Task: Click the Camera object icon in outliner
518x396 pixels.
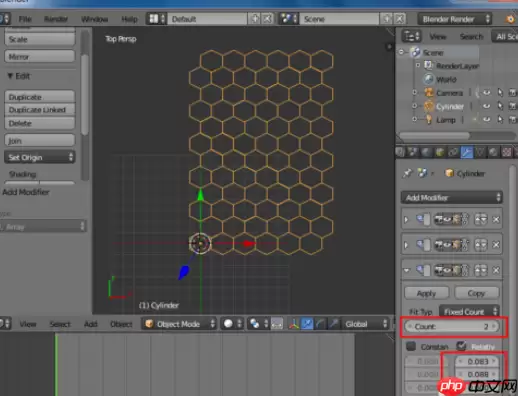Action: coord(429,93)
